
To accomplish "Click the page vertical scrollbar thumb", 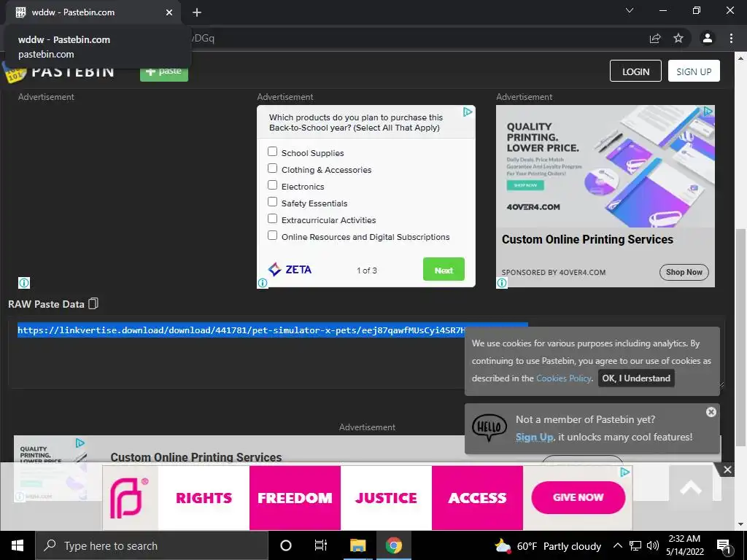I will coord(740,337).
